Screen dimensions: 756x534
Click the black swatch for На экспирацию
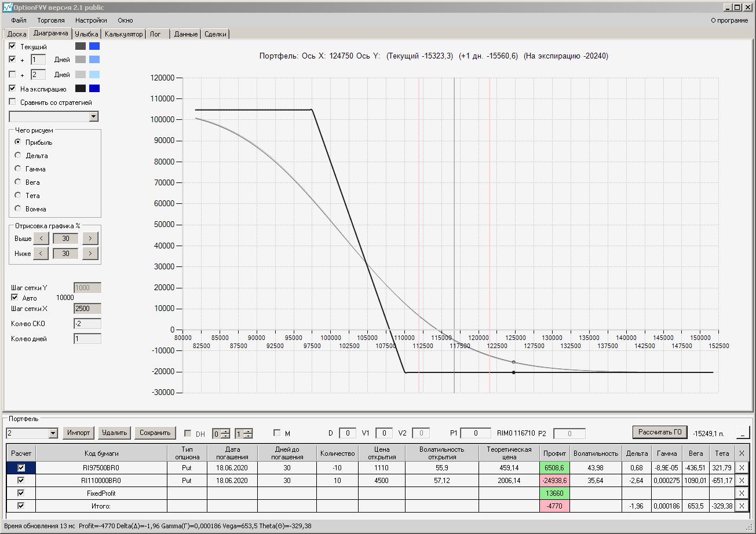point(81,89)
